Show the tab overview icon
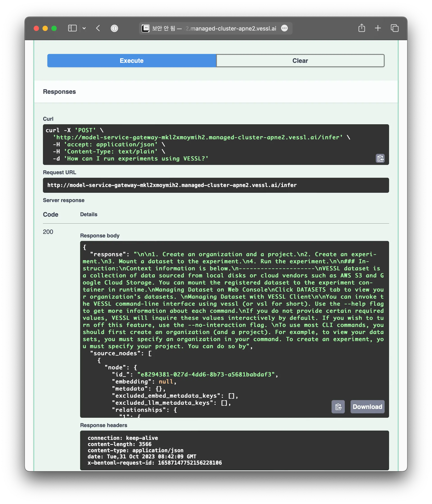Viewport: 432px width, 504px height. (394, 28)
